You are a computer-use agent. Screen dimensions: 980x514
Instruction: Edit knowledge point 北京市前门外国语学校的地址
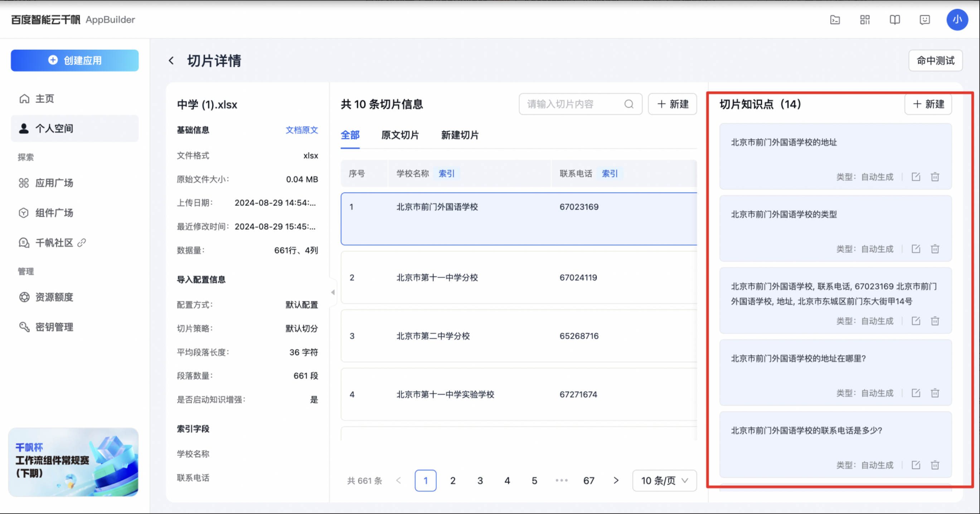coord(916,176)
